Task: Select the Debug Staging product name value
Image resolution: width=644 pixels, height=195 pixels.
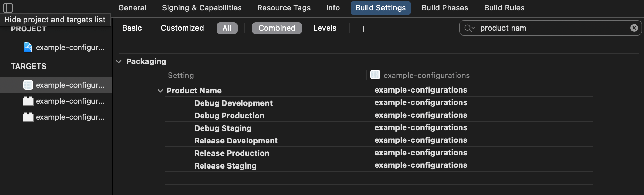Action: [x=421, y=128]
